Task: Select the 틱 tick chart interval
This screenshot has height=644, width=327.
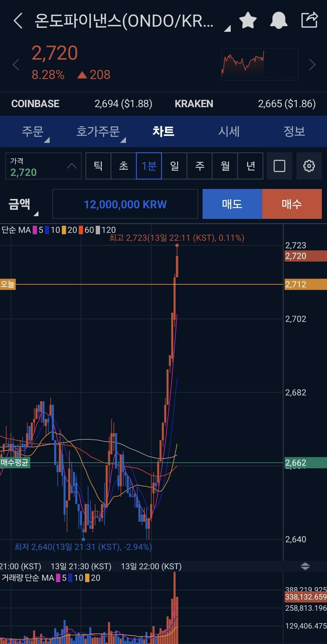Action: coord(98,166)
